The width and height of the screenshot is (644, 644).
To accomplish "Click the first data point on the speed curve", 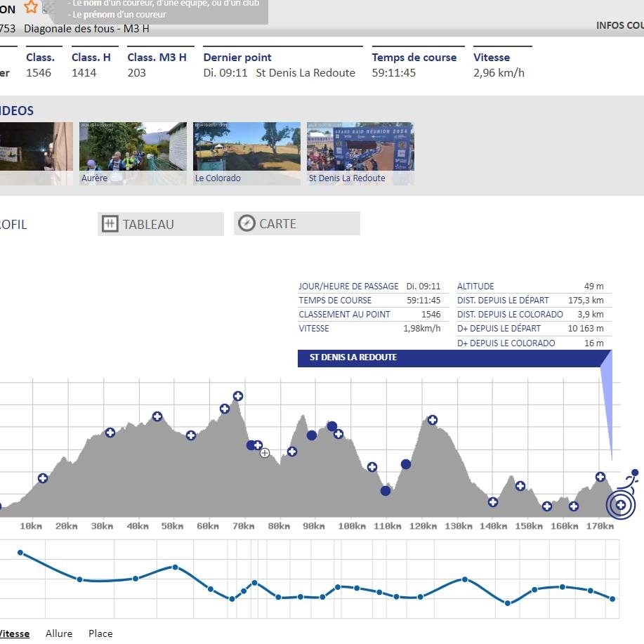I will pyautogui.click(x=20, y=553).
